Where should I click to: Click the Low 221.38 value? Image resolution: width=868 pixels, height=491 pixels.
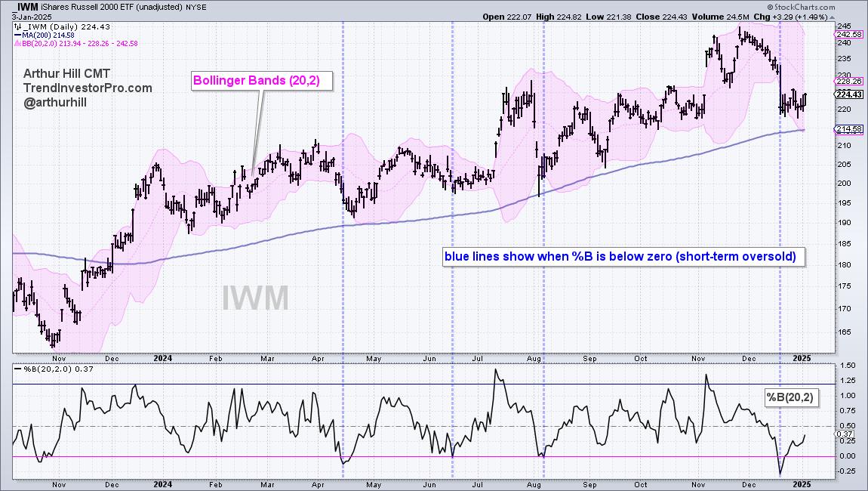coord(608,17)
